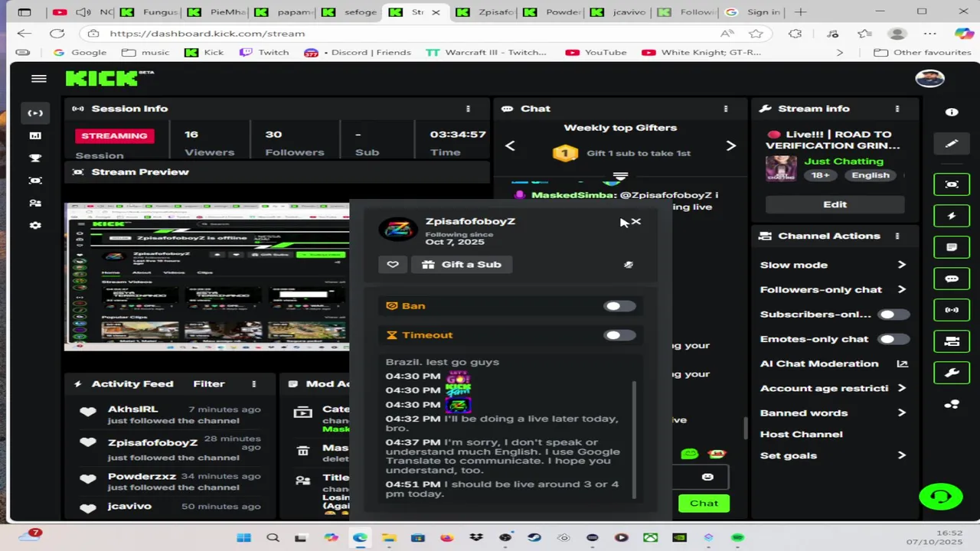Image resolution: width=980 pixels, height=551 pixels.
Task: Open Chat panel three-dot menu
Action: [726, 109]
